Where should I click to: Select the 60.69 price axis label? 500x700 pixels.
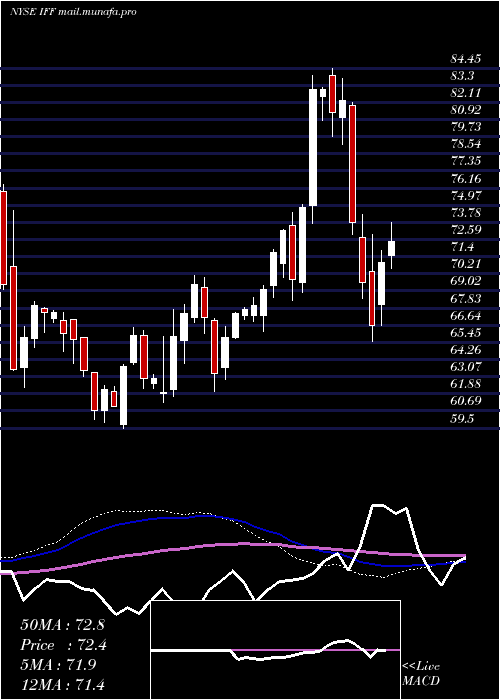[465, 401]
